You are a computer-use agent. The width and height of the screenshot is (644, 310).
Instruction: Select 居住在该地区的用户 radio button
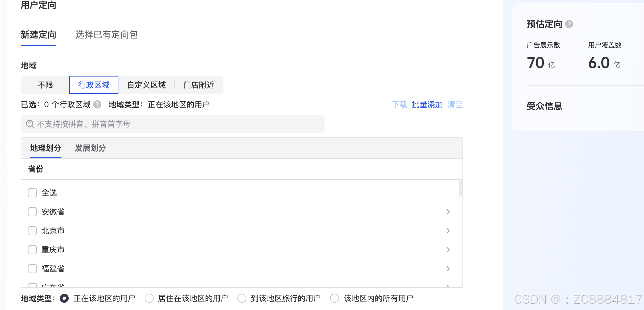tap(149, 298)
